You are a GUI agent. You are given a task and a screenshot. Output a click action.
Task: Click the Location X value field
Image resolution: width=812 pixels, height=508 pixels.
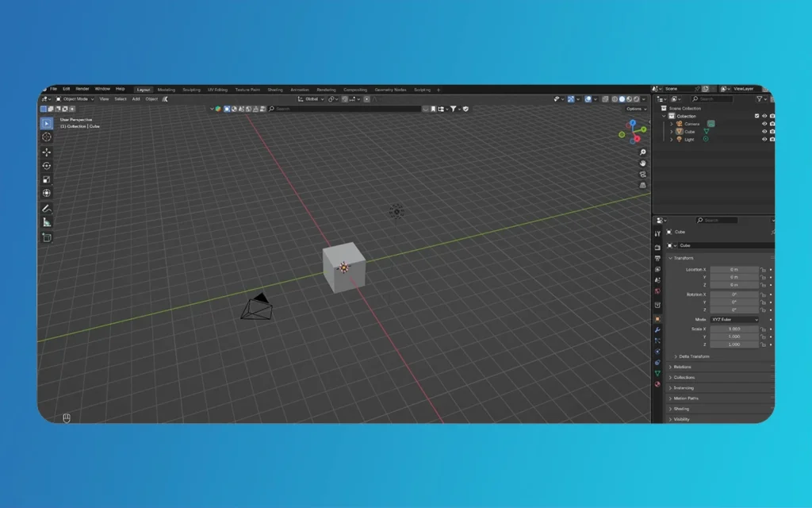(x=734, y=270)
